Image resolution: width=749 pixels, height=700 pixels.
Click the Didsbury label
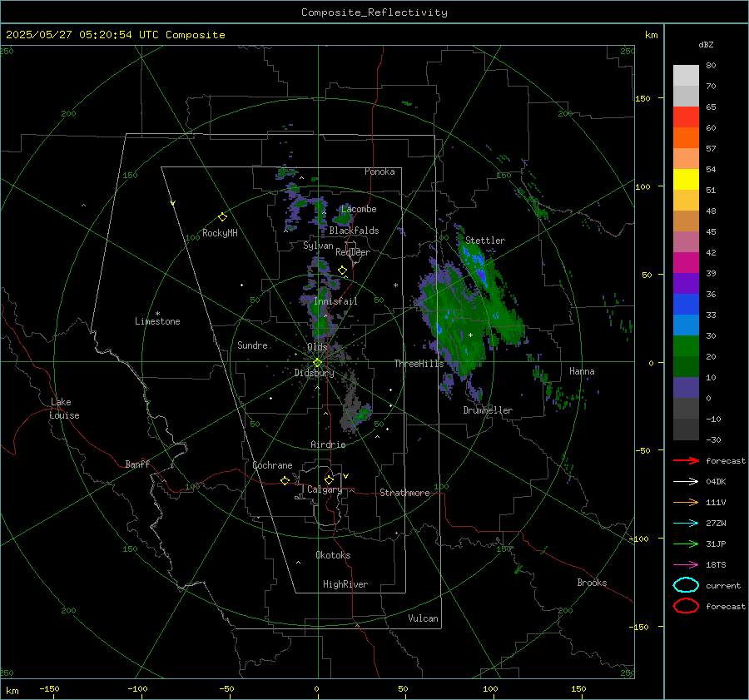[314, 373]
